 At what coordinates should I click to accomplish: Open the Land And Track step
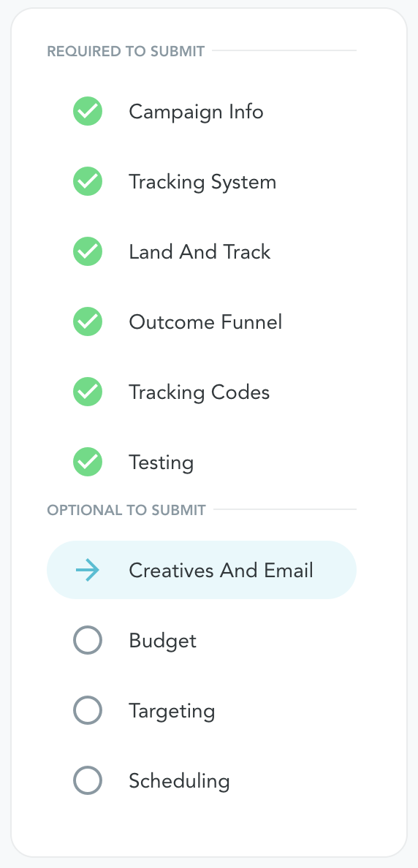pos(199,252)
